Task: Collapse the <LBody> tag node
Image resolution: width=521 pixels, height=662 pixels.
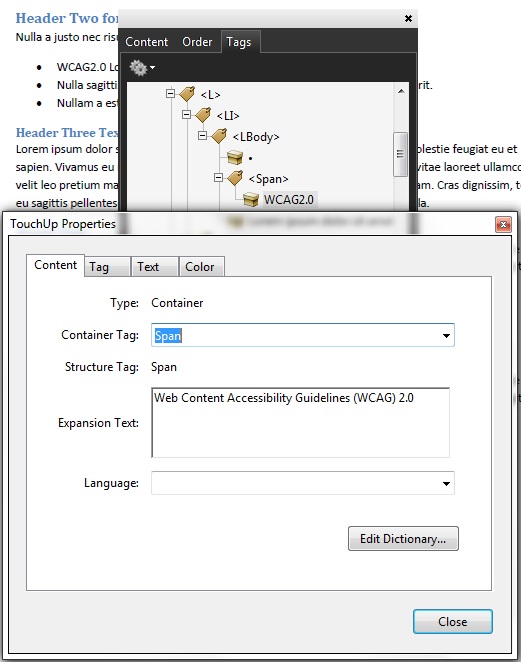Action: click(202, 136)
